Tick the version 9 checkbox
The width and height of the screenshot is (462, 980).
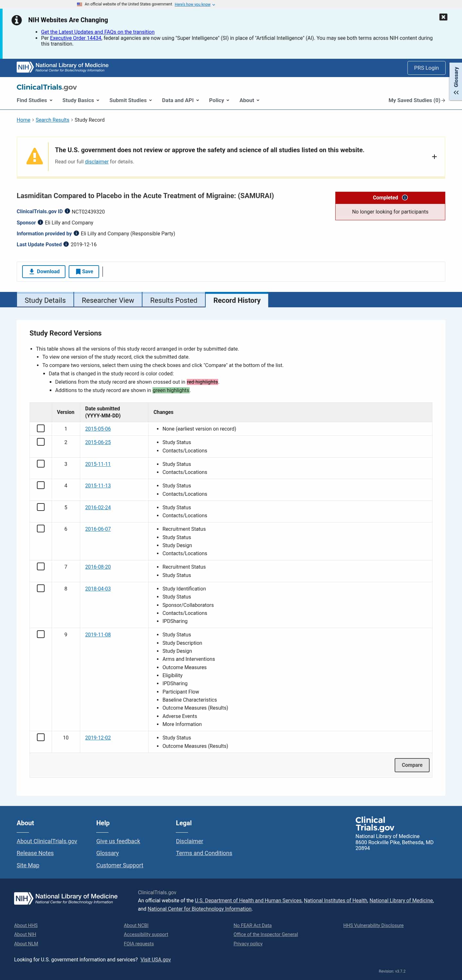41,634
